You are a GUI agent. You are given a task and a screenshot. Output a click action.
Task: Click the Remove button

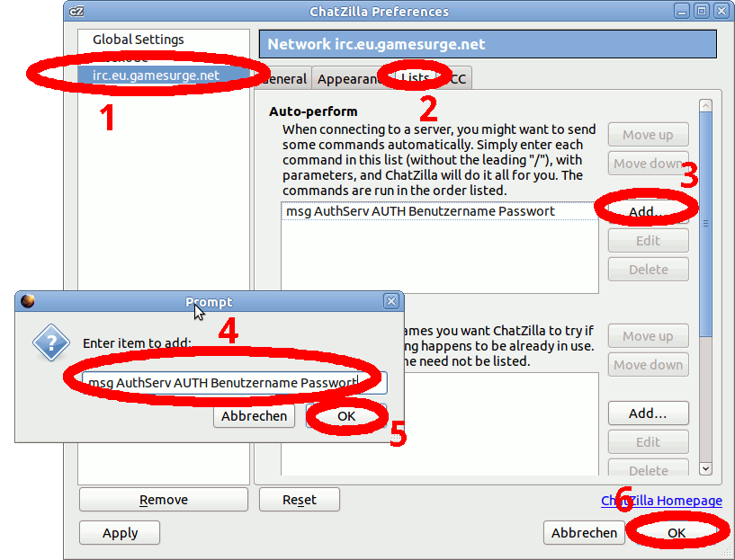pos(164,500)
